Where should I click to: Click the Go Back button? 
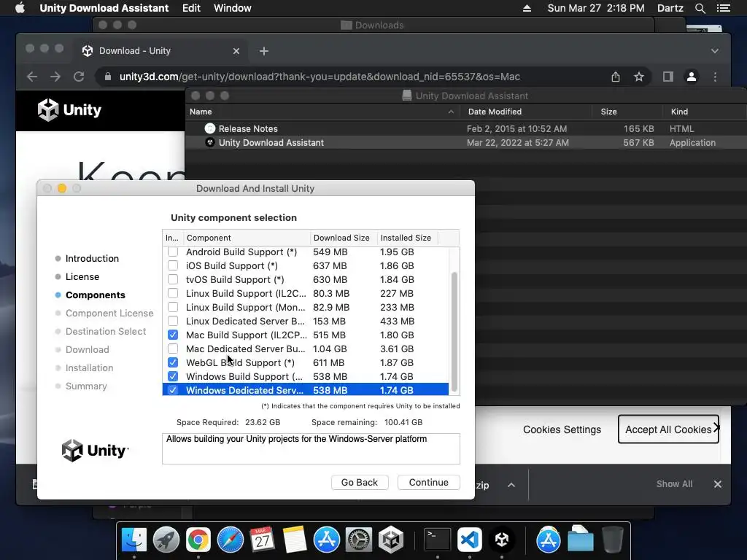360,483
